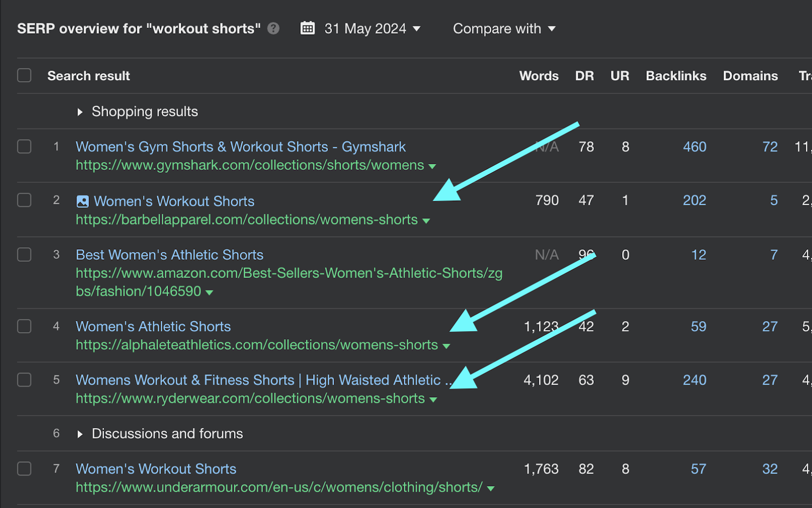Open Women's Workout Shorts Under Armour title link
812x508 pixels.
(x=156, y=469)
